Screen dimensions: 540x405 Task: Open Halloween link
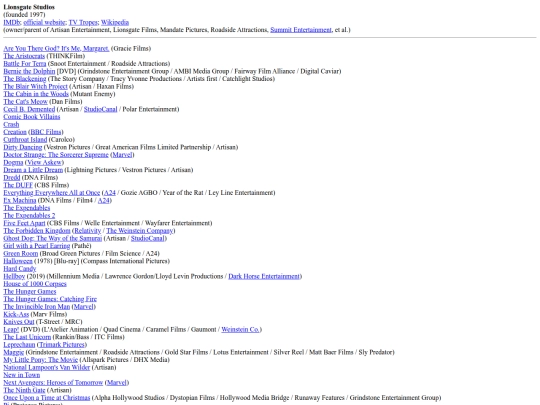[x=18, y=261]
